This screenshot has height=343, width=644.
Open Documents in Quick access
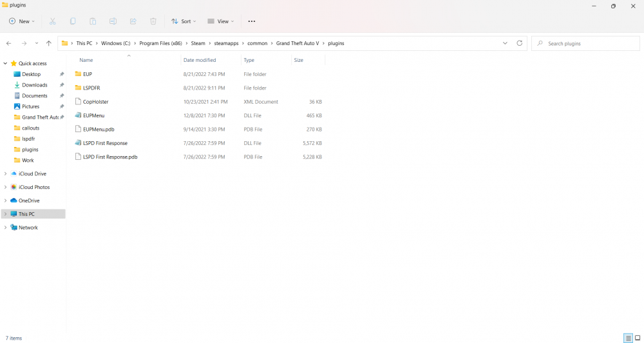coord(35,95)
